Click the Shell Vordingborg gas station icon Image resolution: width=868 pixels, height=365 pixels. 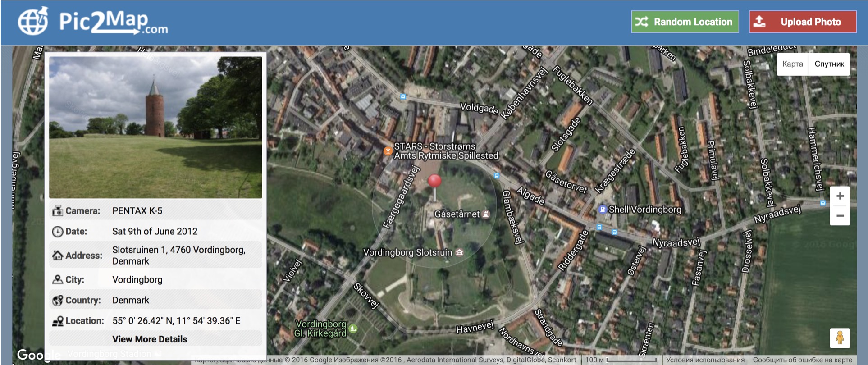(602, 209)
